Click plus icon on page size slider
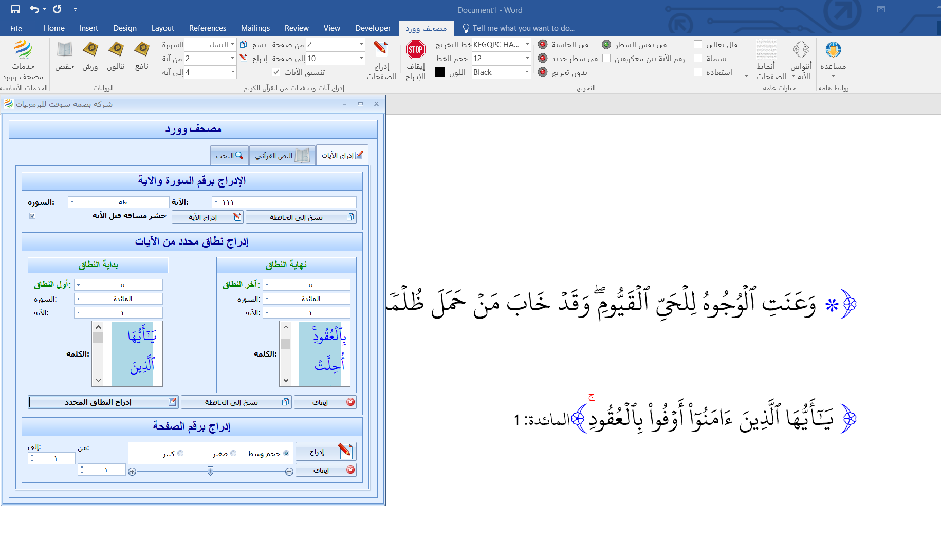The height and width of the screenshot is (560, 941). 132,472
